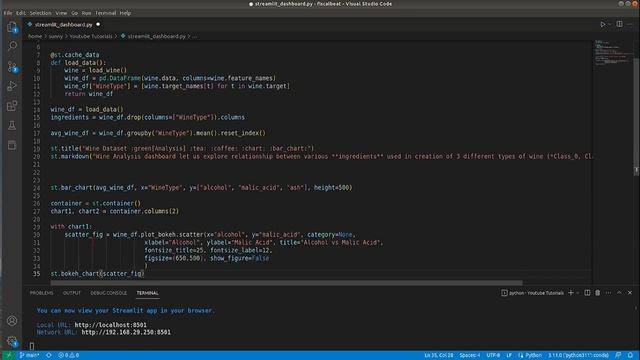The height and width of the screenshot is (360, 640).
Task: Open the File menu
Action: click(x=8, y=13)
